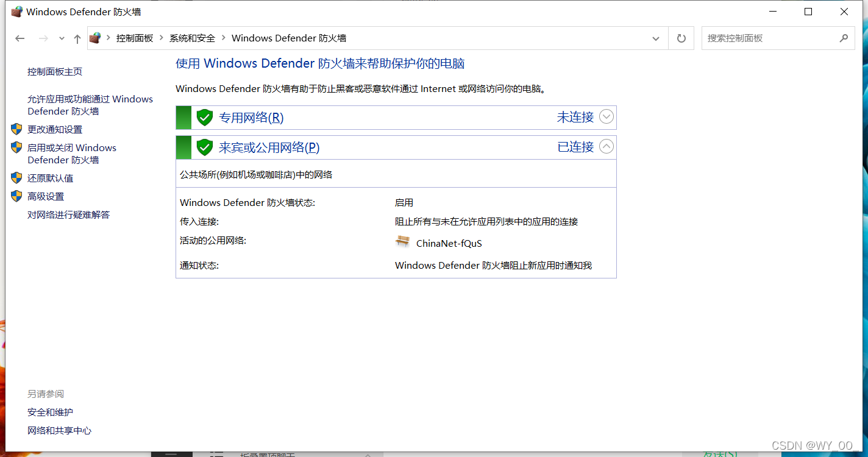Click the back navigation arrow

(x=20, y=38)
